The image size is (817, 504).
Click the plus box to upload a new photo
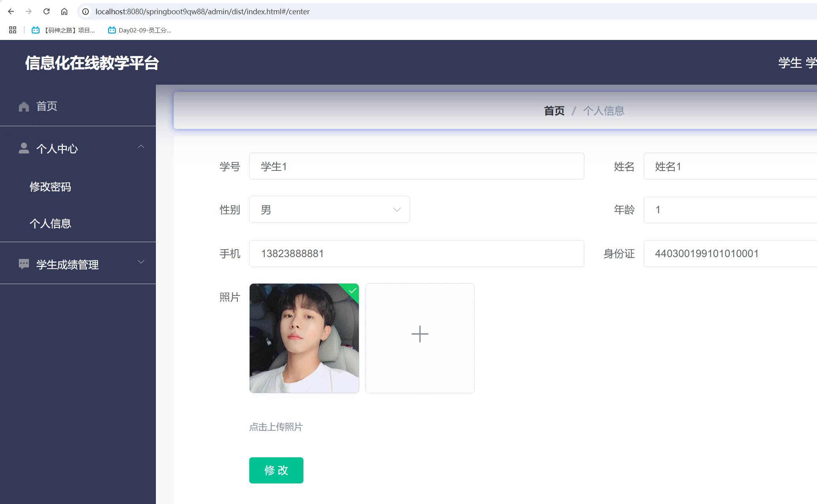(x=419, y=334)
